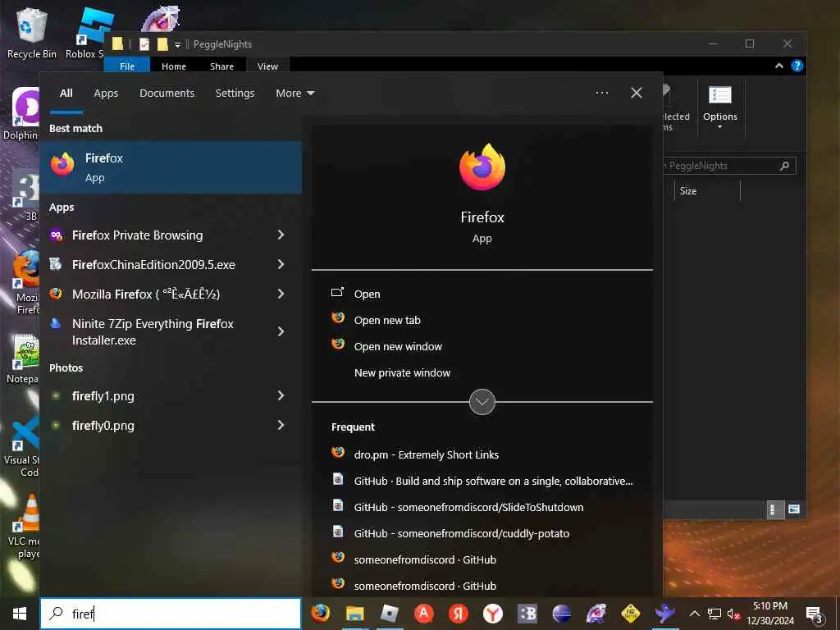Click network status tray icon
Viewport: 840px width, 630px height.
click(714, 614)
